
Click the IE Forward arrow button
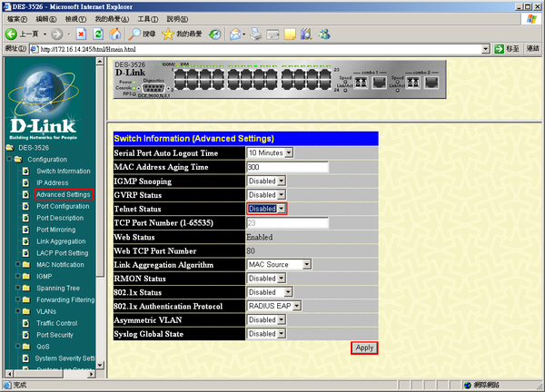point(57,34)
